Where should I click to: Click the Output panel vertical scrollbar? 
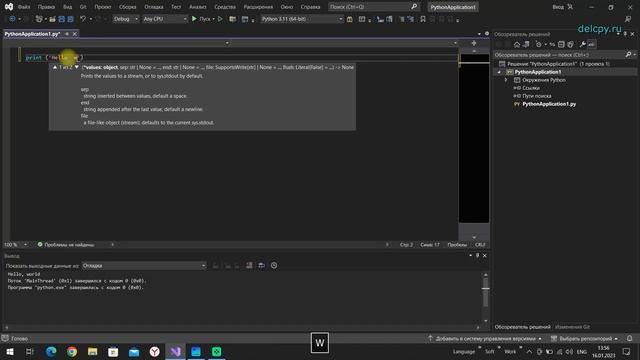tap(485, 297)
